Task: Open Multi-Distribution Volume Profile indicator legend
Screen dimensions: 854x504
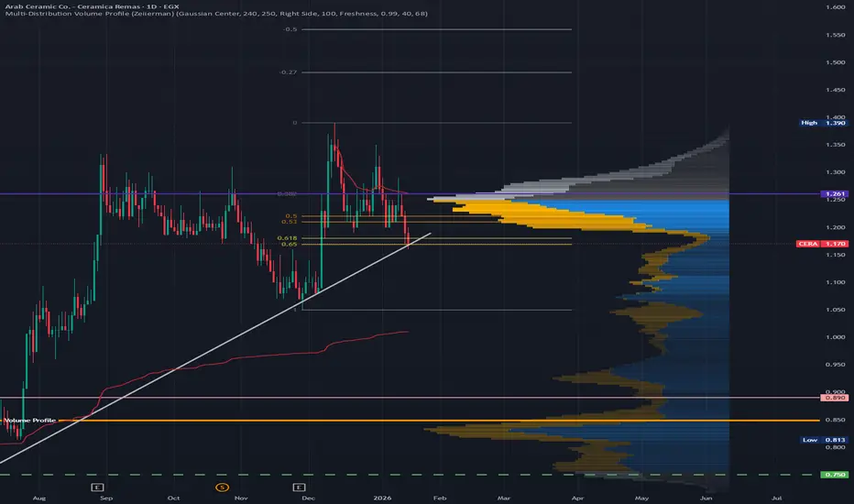Action: 216,14
